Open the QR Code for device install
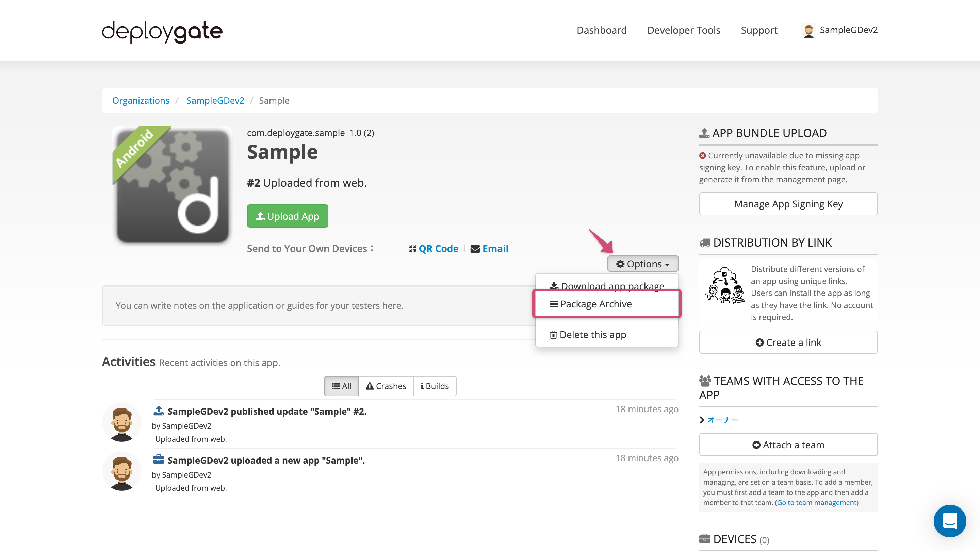This screenshot has height=551, width=980. (438, 248)
